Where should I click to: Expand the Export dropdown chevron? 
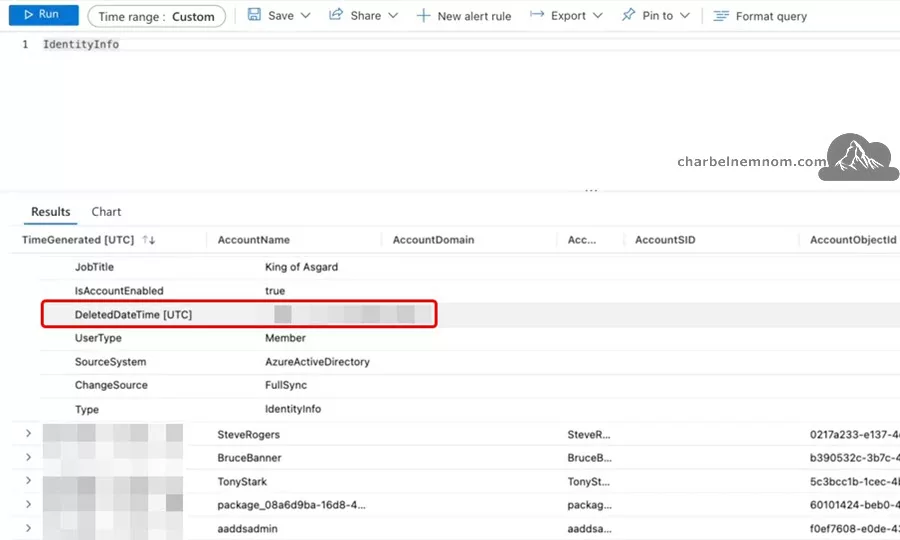coord(598,15)
